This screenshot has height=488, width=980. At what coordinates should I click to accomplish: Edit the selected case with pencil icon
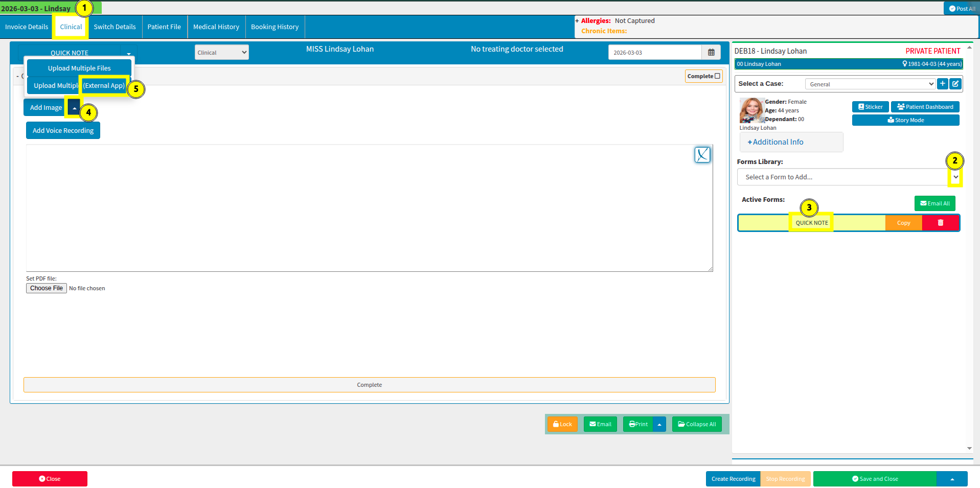tap(955, 84)
